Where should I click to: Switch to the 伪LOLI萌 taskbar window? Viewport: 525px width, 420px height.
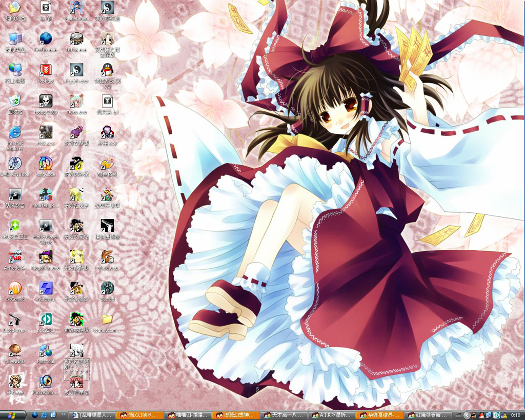(x=140, y=415)
